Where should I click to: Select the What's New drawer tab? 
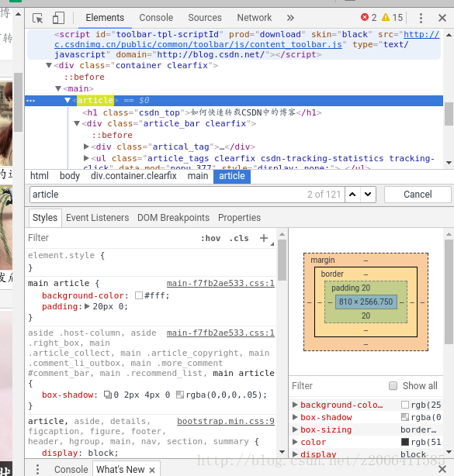tap(120, 469)
